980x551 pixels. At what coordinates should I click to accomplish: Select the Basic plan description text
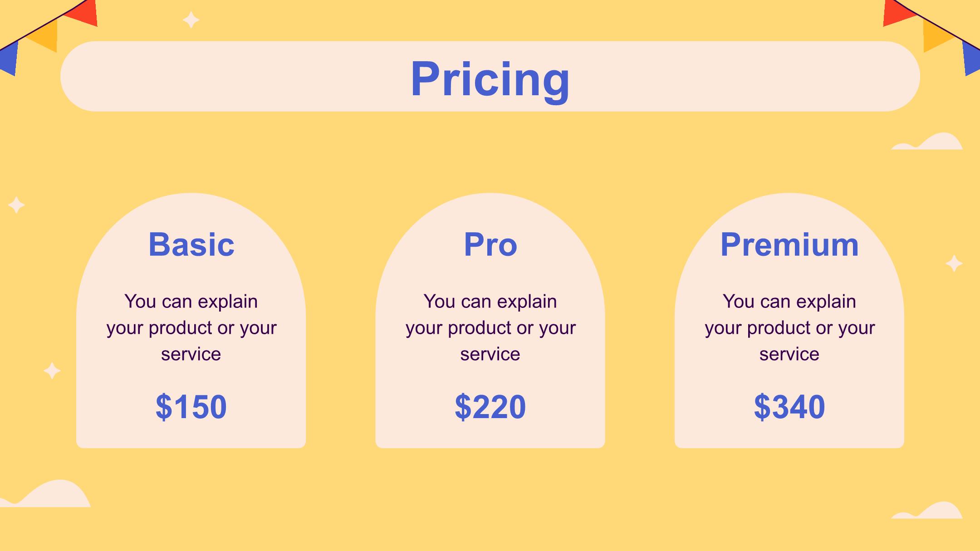[x=191, y=327]
